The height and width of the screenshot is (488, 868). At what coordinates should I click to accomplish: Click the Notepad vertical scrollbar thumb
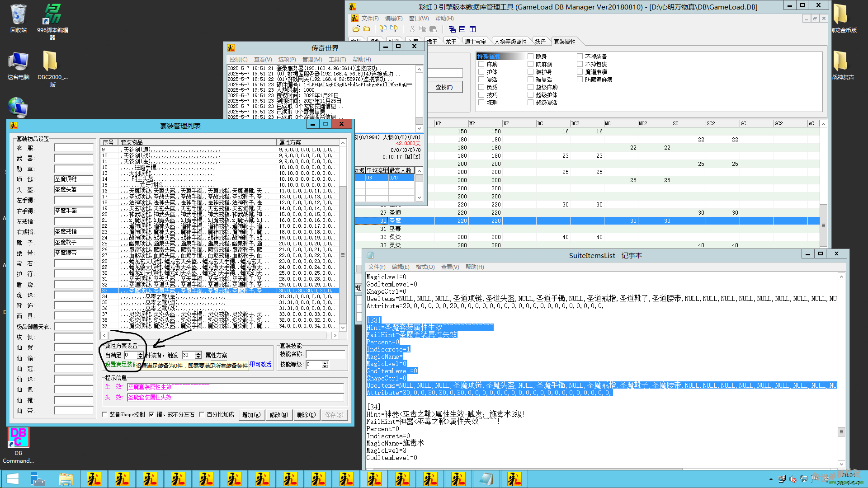tap(841, 432)
